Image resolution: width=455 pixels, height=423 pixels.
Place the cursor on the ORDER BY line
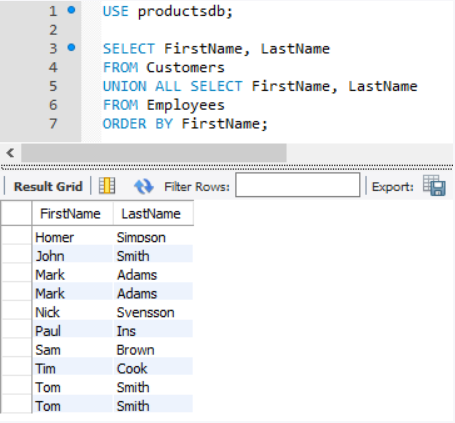tap(185, 124)
